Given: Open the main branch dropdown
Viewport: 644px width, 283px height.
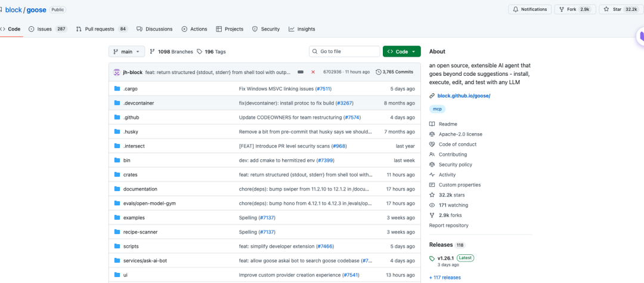Looking at the screenshot, I should (x=126, y=51).
